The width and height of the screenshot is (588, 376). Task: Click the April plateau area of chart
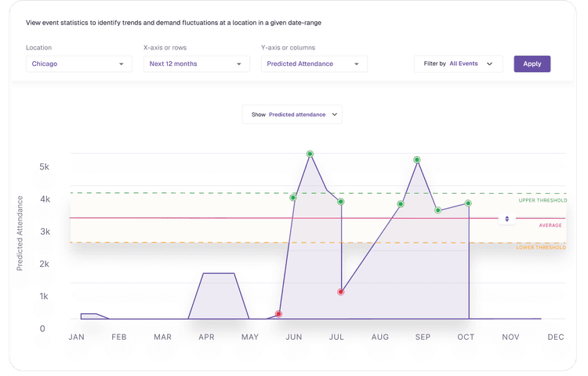point(219,296)
